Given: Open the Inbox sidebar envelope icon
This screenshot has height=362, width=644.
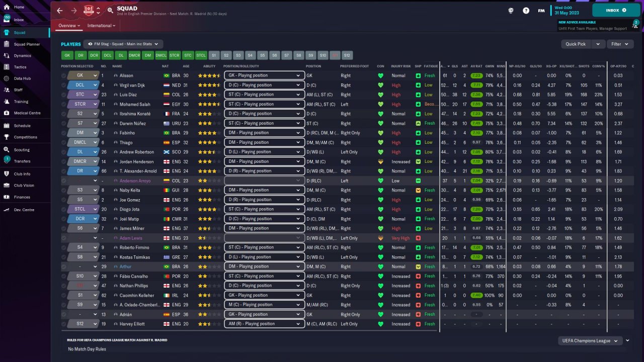Looking at the screenshot, I should pyautogui.click(x=7, y=20).
